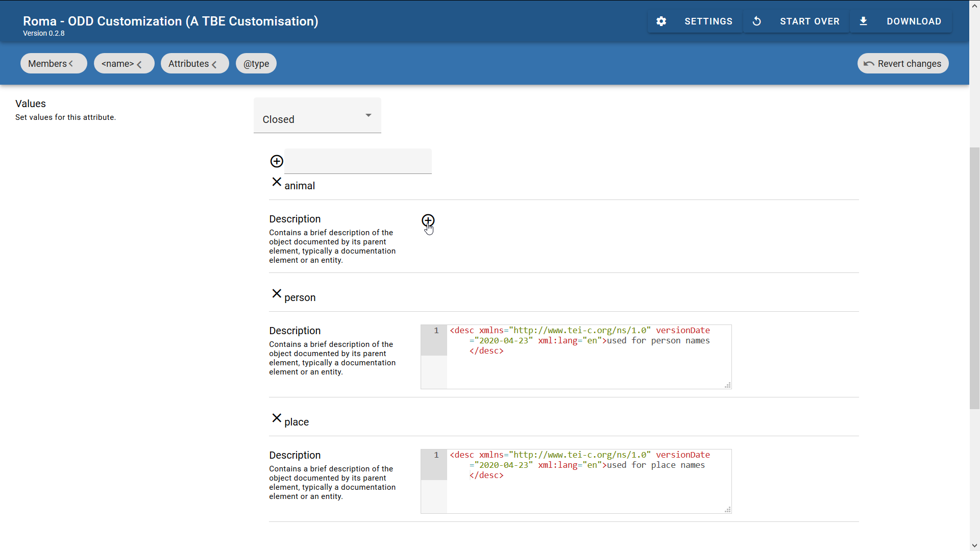This screenshot has height=551, width=980.
Task: Click the page vertical scrollbar thumb
Action: click(974, 278)
